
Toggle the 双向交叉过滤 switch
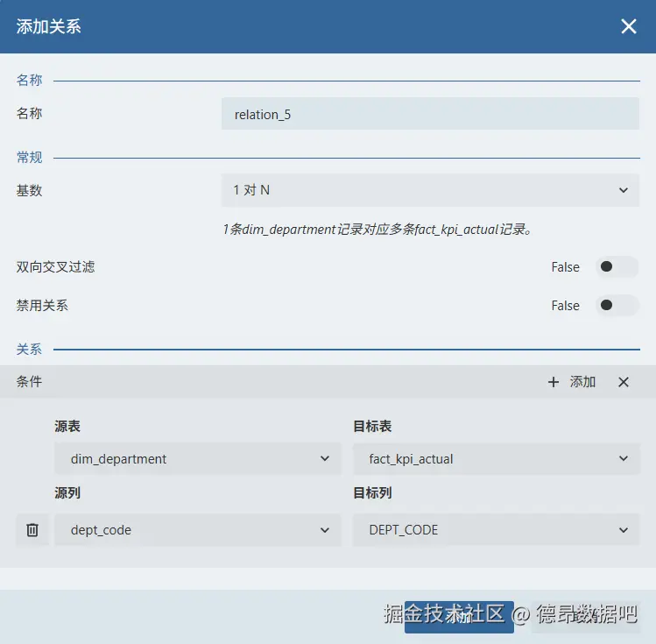click(x=617, y=266)
